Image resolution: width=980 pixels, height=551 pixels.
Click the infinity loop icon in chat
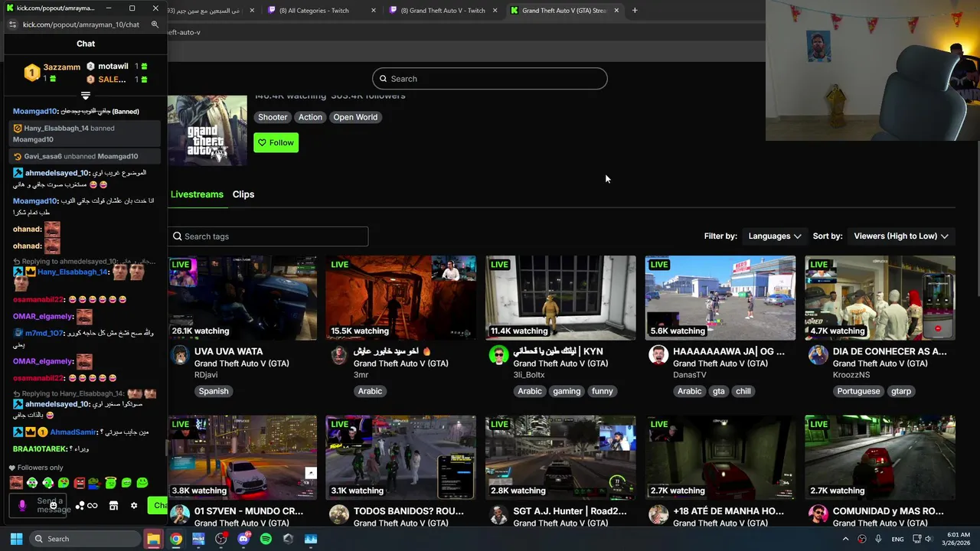[93, 506]
